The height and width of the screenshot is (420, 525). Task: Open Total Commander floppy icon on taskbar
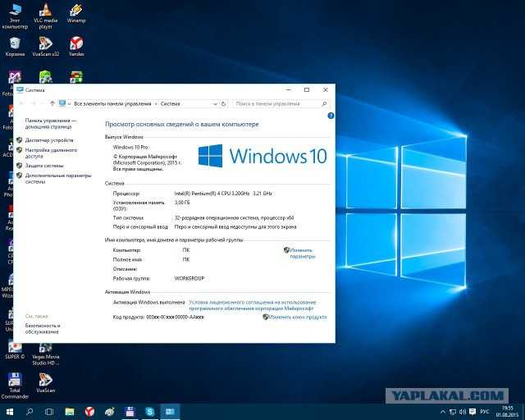click(x=130, y=412)
